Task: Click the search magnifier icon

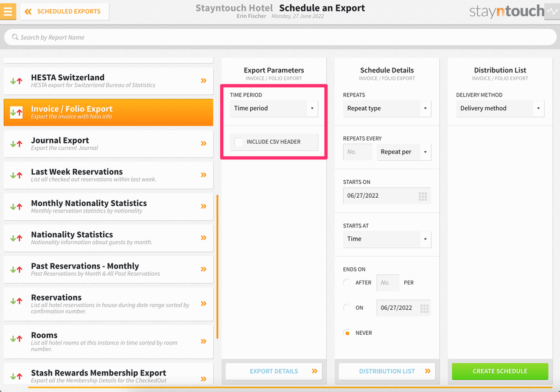Action: (x=15, y=37)
